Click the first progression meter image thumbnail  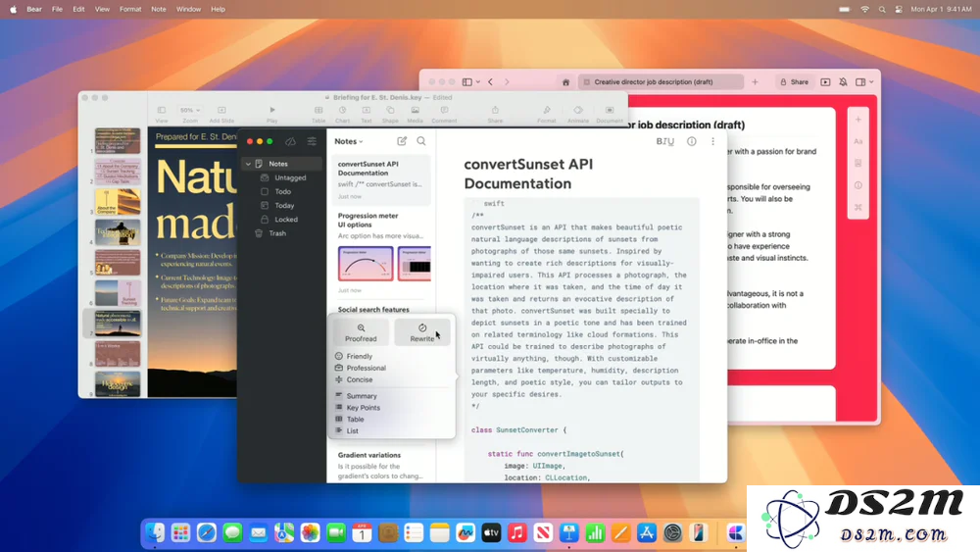pos(366,263)
